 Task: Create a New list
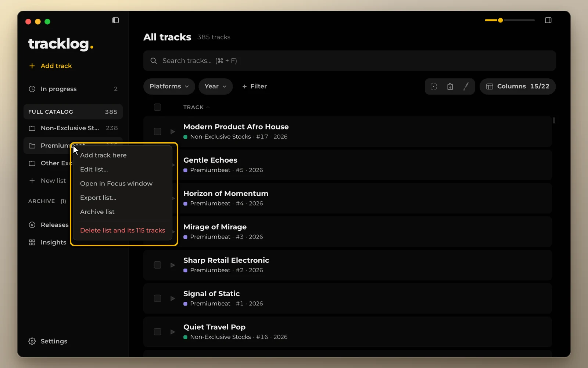[x=47, y=181]
